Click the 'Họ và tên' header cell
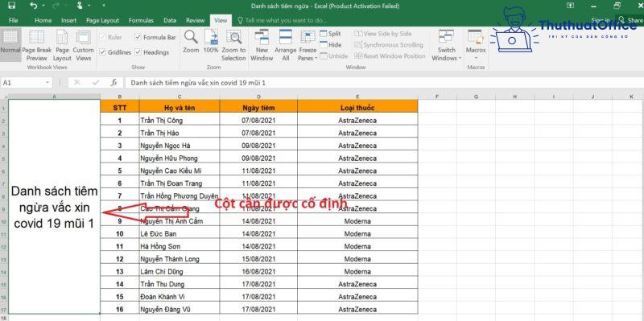This screenshot has width=644, height=321. point(180,108)
